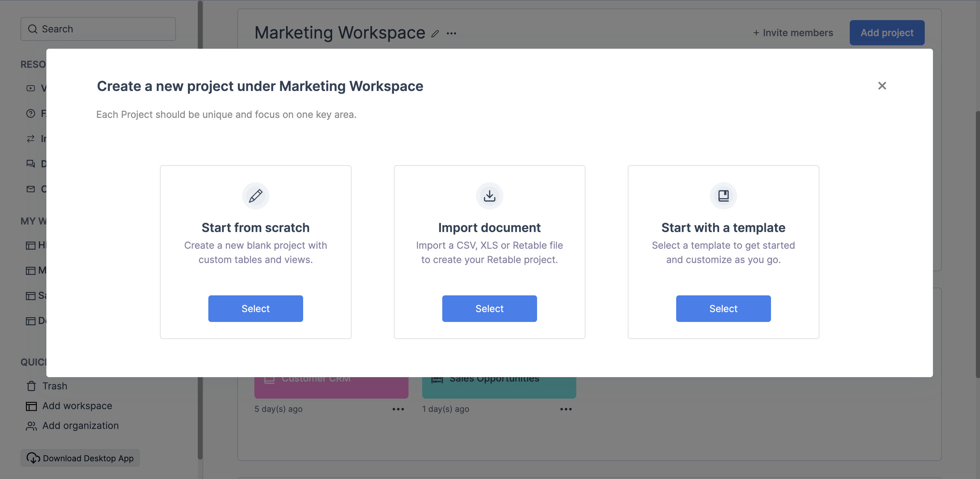
Task: Click the discussion chat icon in sidebar
Action: [x=31, y=164]
